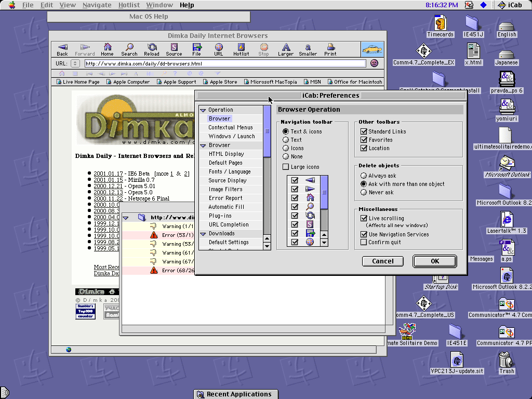Open the Japanese disk icon
The image size is (532, 399).
(507, 57)
